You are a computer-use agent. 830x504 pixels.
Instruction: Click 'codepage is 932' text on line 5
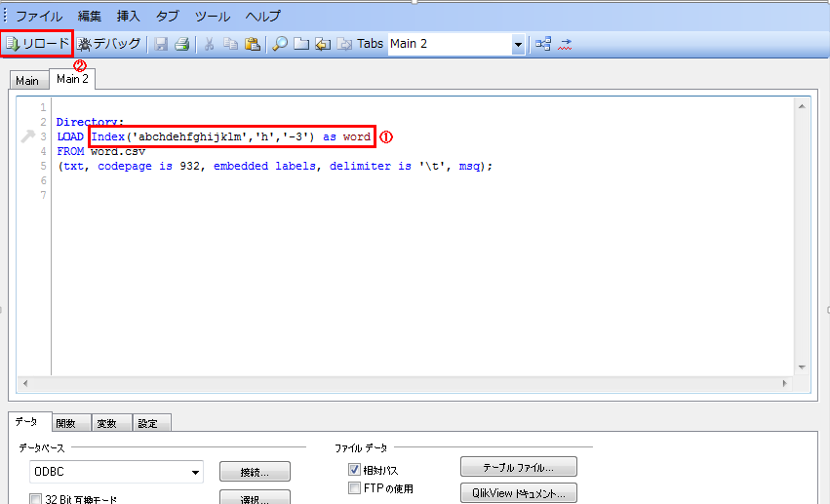149,166
